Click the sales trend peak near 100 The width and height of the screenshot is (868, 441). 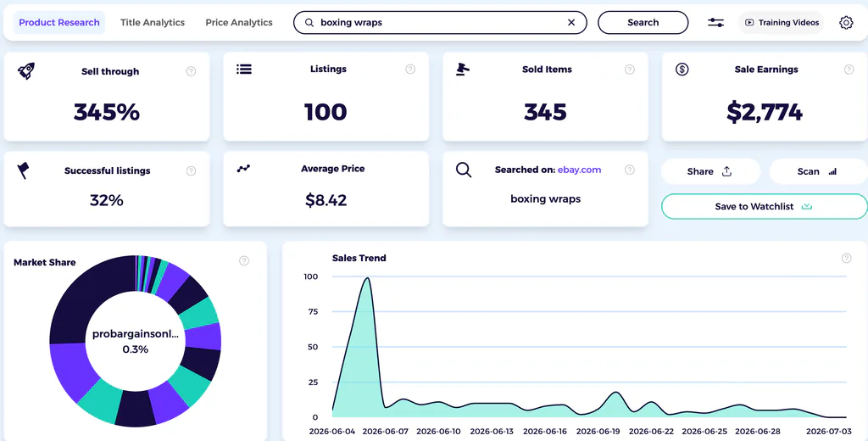[367, 279]
